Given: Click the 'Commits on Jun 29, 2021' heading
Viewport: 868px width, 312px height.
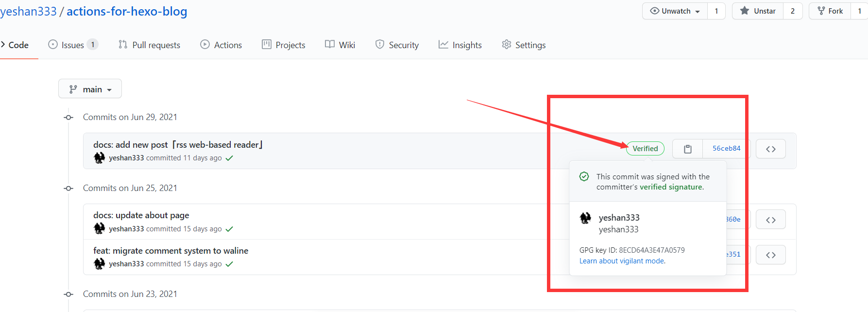Looking at the screenshot, I should point(130,117).
